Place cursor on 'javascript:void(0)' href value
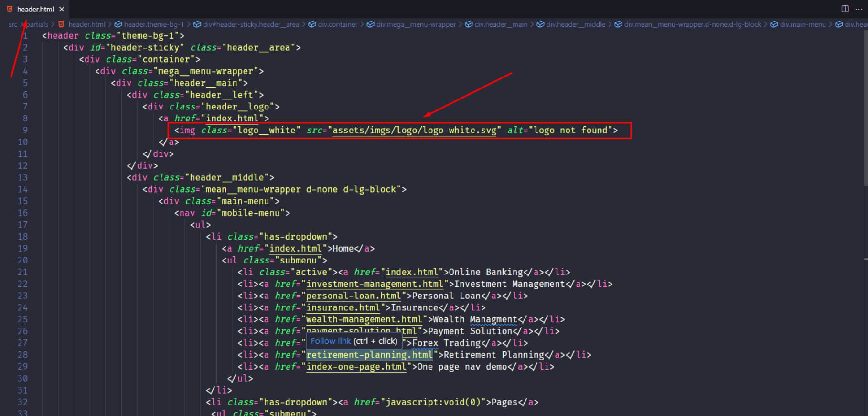This screenshot has height=416, width=868. click(433, 402)
